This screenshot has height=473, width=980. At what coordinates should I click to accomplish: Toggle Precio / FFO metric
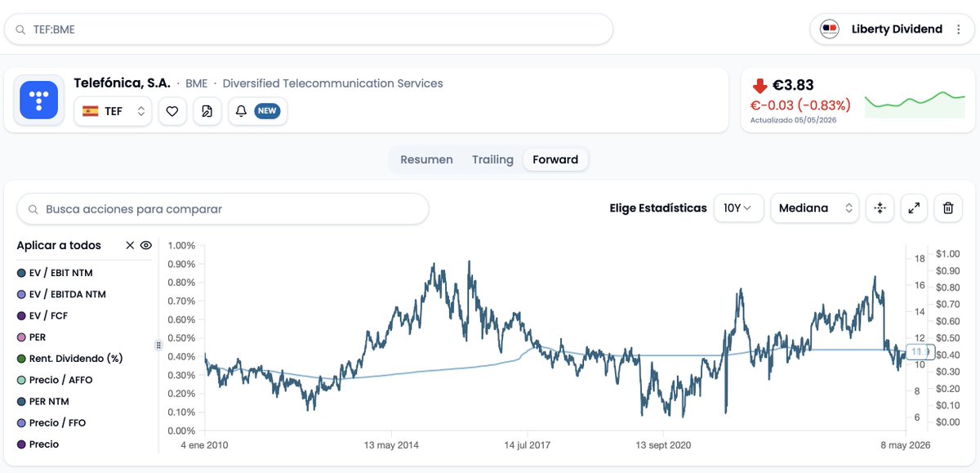point(51,422)
